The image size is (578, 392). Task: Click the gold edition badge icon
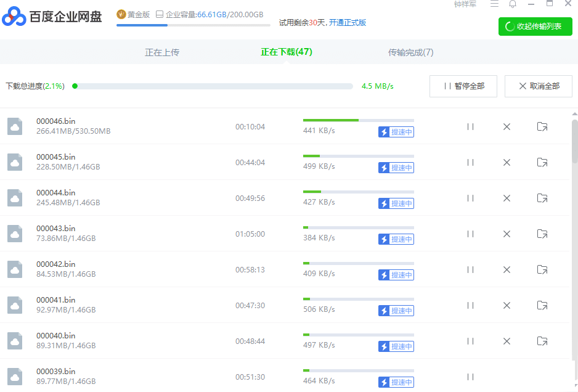pyautogui.click(x=121, y=14)
